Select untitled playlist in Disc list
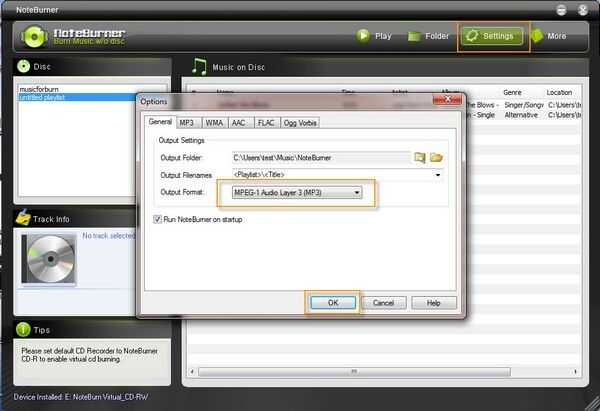Screen dimensions: 600x411 [x=77, y=97]
